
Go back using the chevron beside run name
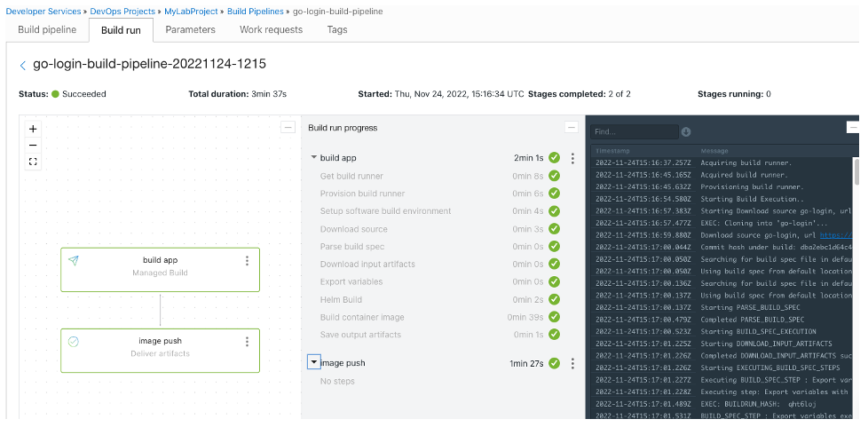23,66
